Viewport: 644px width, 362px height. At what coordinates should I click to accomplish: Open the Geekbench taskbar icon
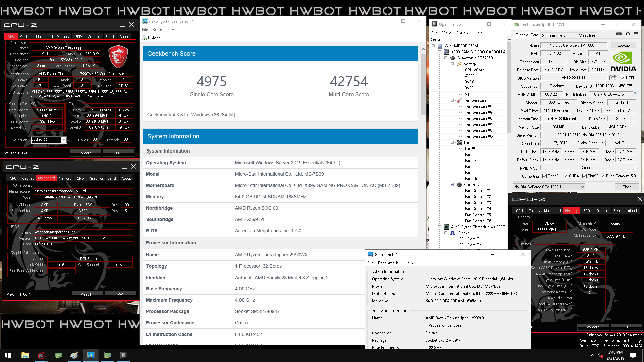click(91, 355)
